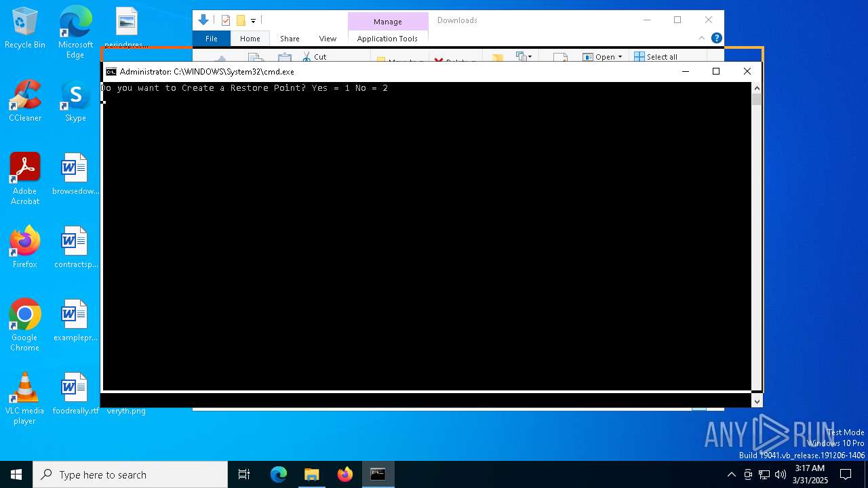This screenshot has height=488, width=868.
Task: Open the network status tray icon
Action: point(764,474)
